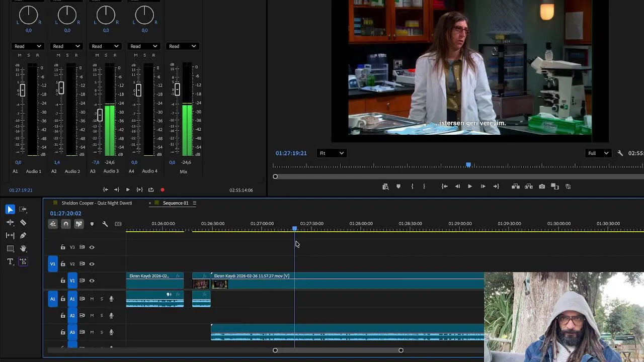Open Program Monitor settings wrench
The width and height of the screenshot is (644, 362).
tap(620, 153)
